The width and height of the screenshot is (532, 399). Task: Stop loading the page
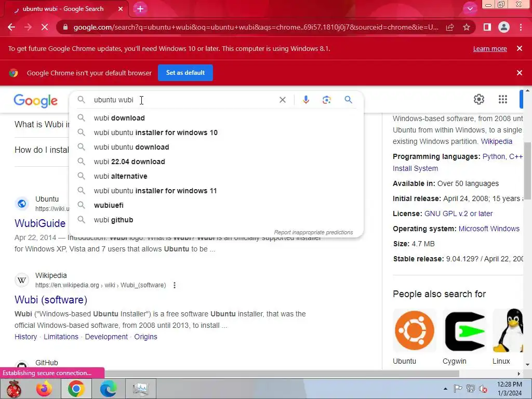(45, 27)
